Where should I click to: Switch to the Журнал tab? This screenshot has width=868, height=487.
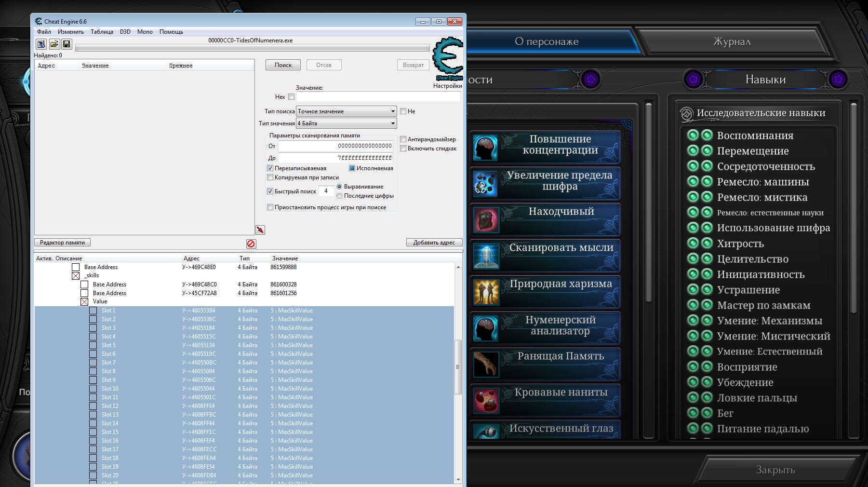pos(732,42)
